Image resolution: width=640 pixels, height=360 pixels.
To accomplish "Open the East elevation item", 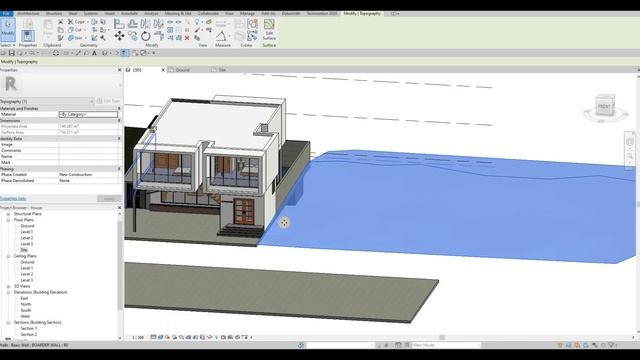I will coord(24,298).
